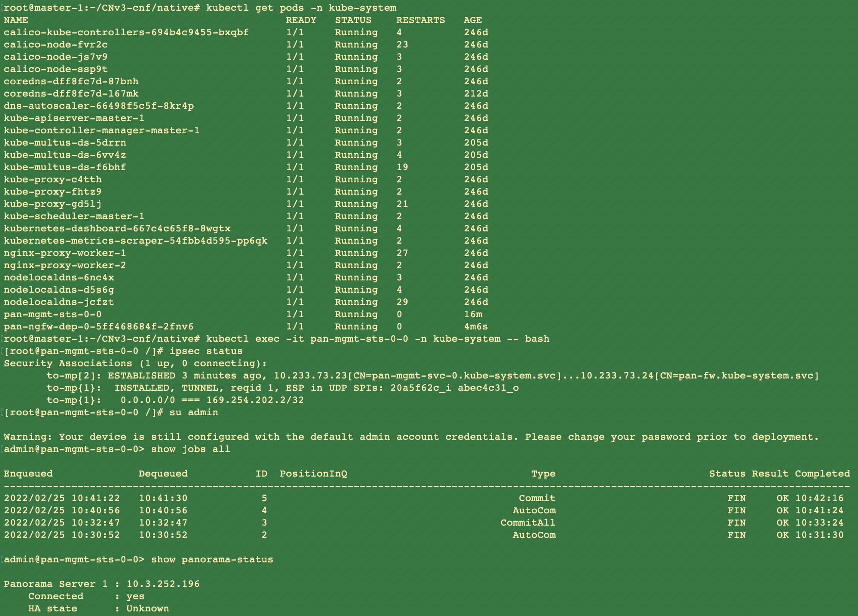Viewport: 858px width, 616px height.
Task: Click the RESTARTS column header
Action: (421, 20)
